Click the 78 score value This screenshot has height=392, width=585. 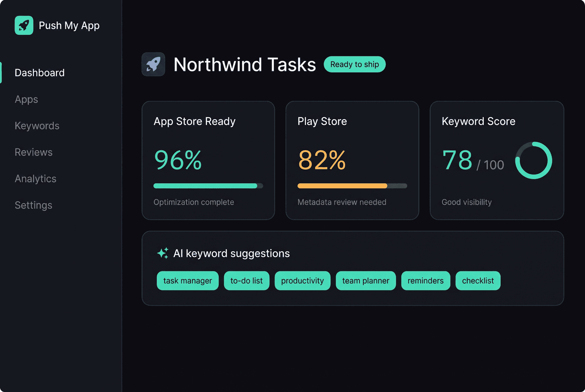coord(457,160)
